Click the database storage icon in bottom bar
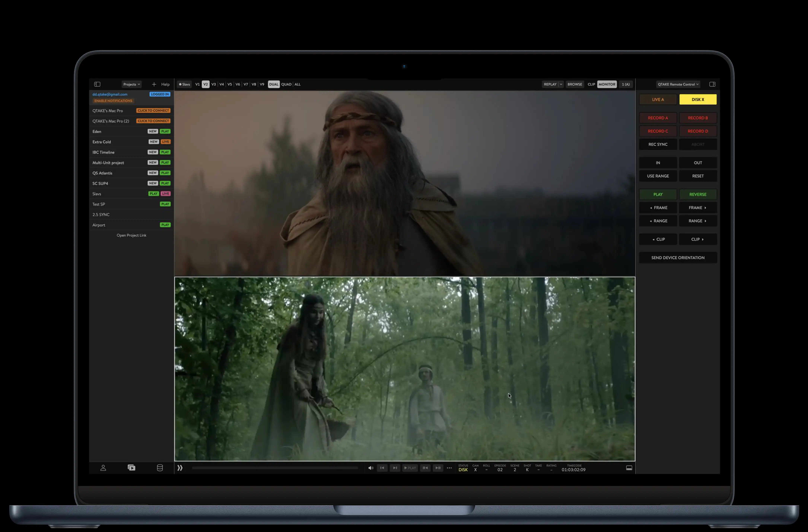The width and height of the screenshot is (808, 532). pyautogui.click(x=160, y=468)
